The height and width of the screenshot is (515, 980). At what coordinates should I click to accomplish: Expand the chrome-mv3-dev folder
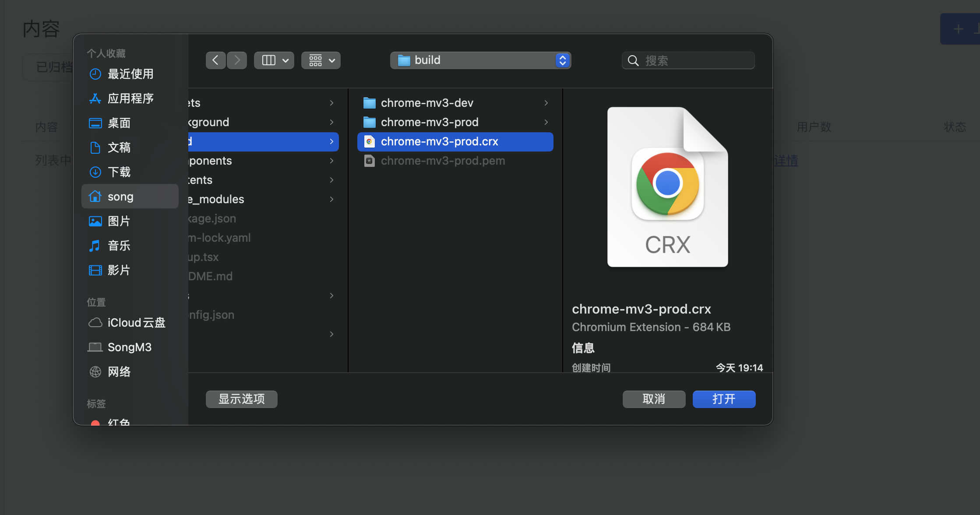pos(427,103)
